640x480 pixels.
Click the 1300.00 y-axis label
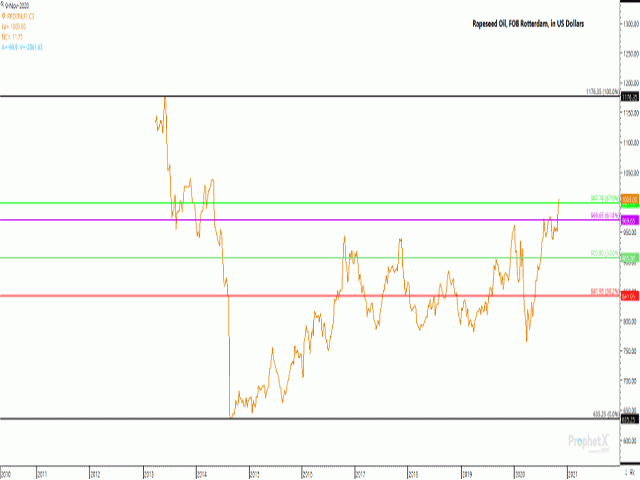(631, 24)
